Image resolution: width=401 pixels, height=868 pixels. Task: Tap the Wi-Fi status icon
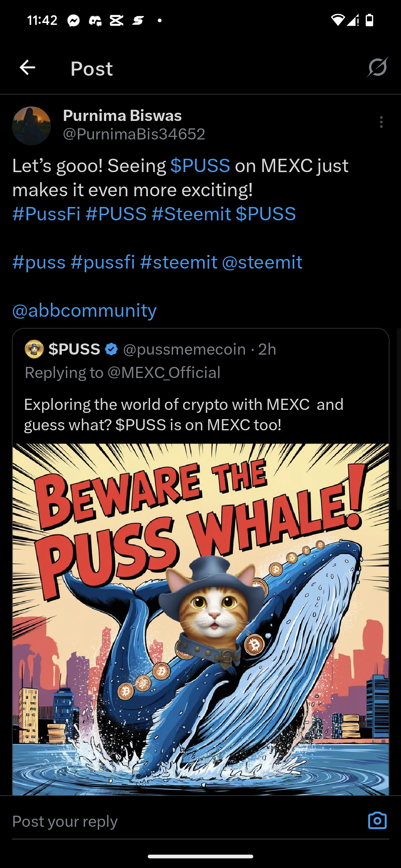338,20
